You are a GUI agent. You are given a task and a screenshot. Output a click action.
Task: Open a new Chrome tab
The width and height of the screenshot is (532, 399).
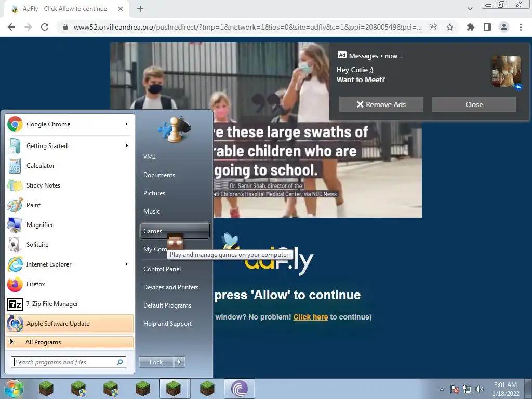[x=140, y=9]
